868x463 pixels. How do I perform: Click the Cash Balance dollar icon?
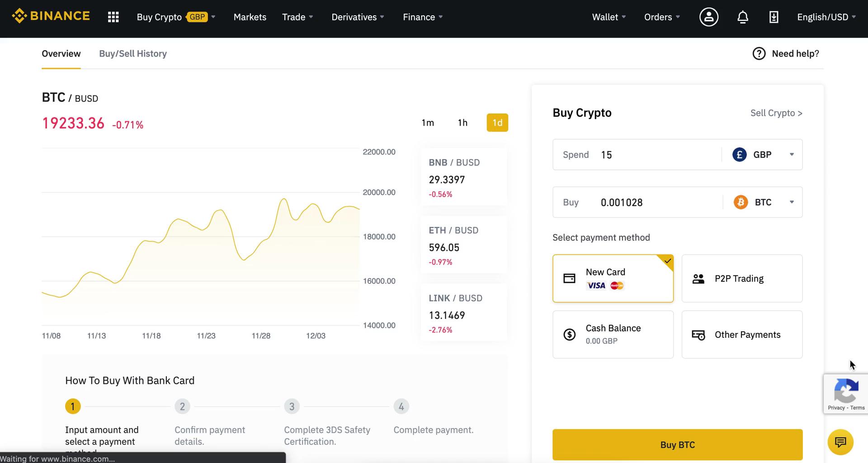coord(570,335)
